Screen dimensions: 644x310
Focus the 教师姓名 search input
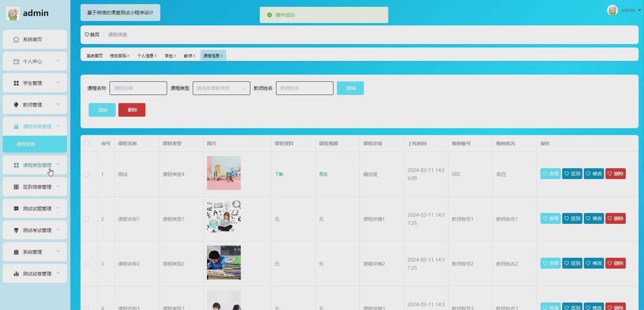point(305,88)
